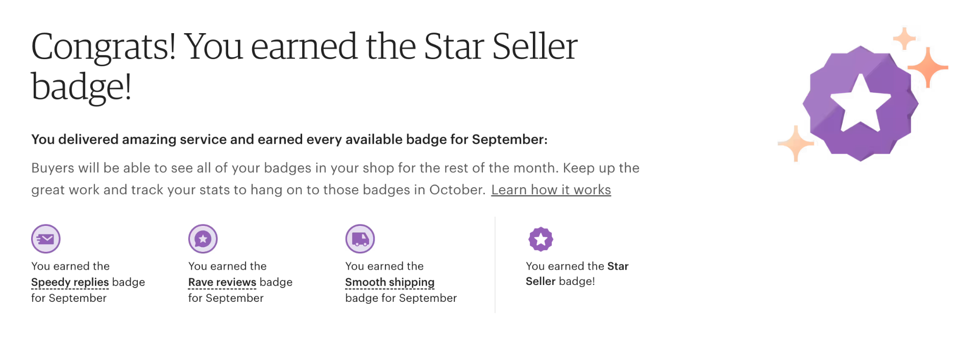Click 'for September' under Rave reviews
The width and height of the screenshot is (980, 338).
(226, 298)
